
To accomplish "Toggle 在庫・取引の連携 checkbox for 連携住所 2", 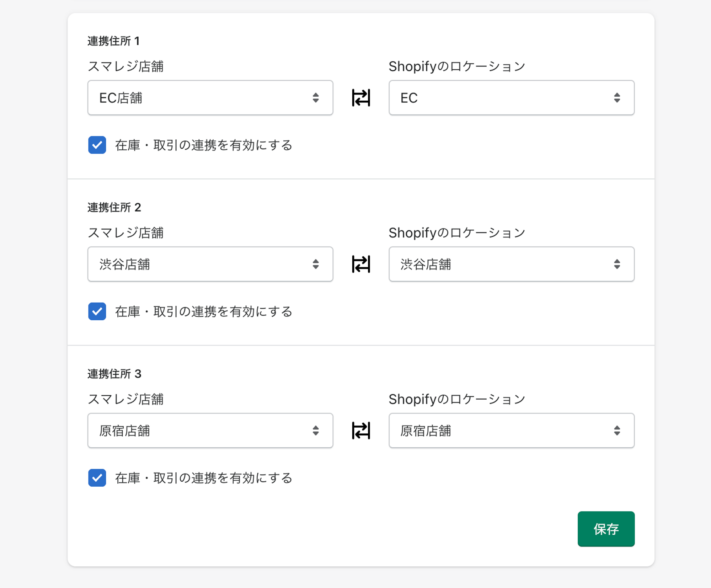I will click(97, 311).
